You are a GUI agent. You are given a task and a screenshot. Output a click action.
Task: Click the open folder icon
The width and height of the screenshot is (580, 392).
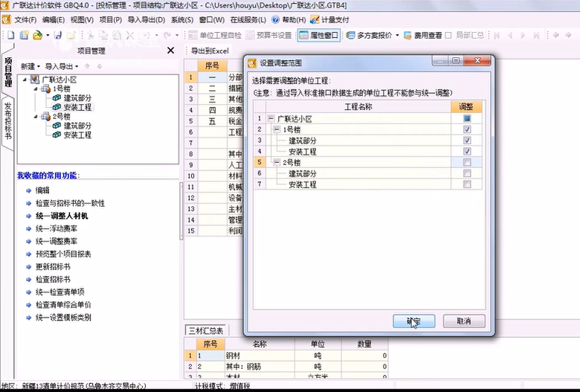(x=37, y=35)
